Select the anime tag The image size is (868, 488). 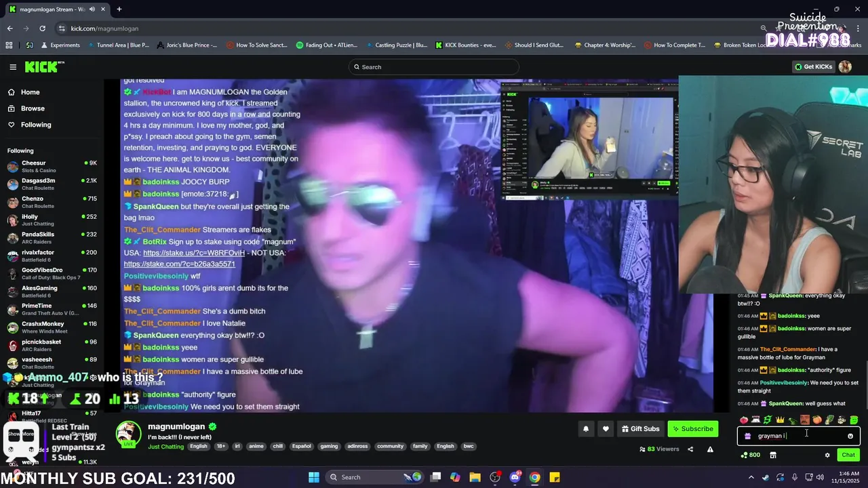(x=256, y=447)
